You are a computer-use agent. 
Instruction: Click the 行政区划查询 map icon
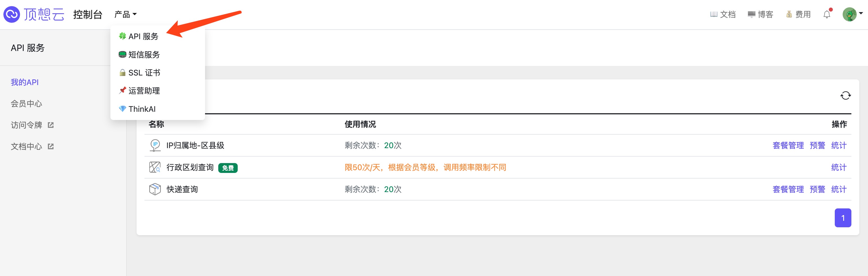pyautogui.click(x=155, y=167)
